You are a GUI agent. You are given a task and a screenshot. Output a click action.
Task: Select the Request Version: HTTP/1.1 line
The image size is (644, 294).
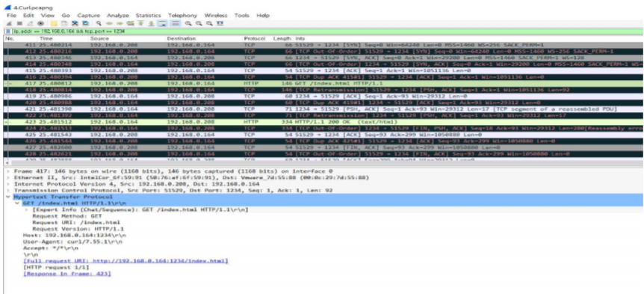[78, 229]
